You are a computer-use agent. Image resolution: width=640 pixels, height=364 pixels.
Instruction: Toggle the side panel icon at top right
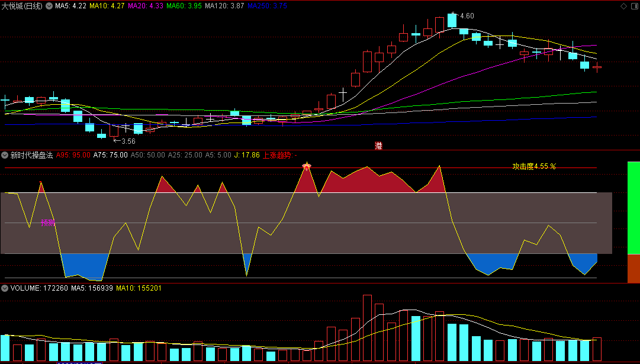633,6
